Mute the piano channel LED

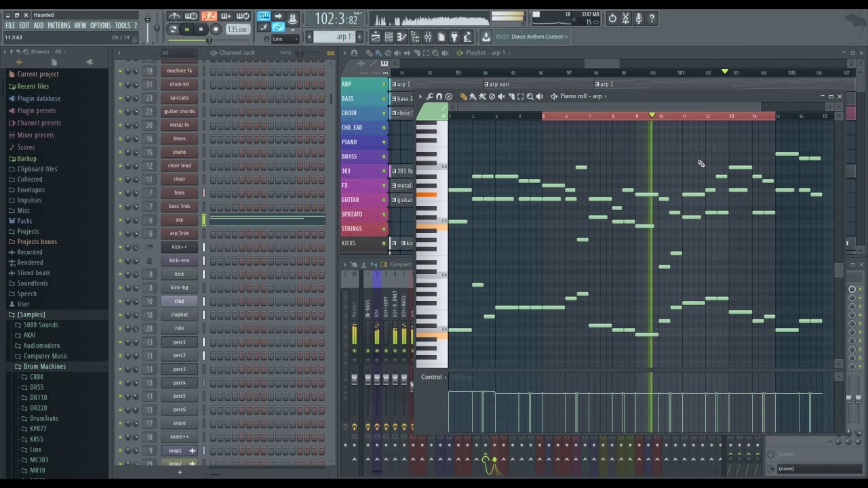(120, 152)
